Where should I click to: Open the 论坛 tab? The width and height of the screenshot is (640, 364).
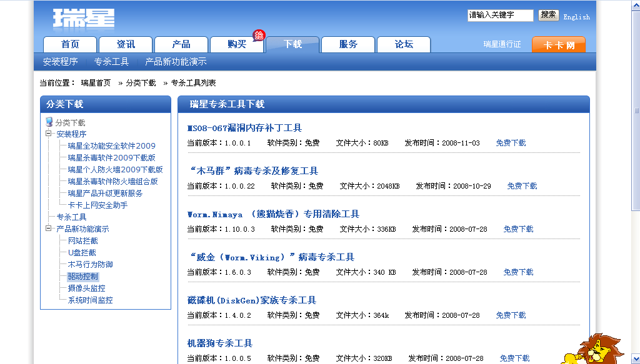(403, 44)
